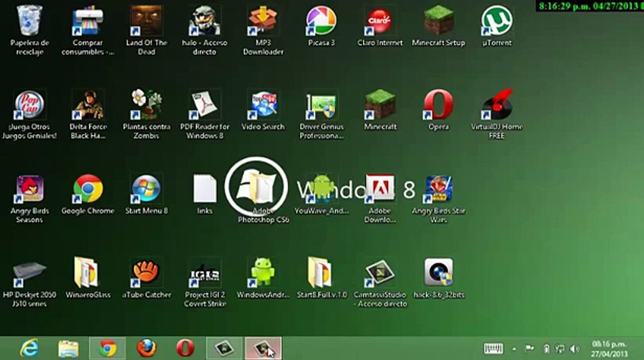
Task: Click the YouWave_And... Android desktop icon
Action: coord(322,194)
